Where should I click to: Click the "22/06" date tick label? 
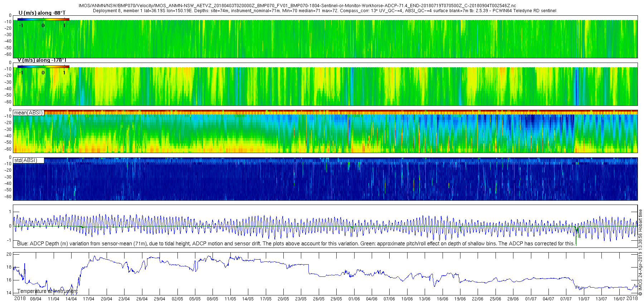click(478, 299)
